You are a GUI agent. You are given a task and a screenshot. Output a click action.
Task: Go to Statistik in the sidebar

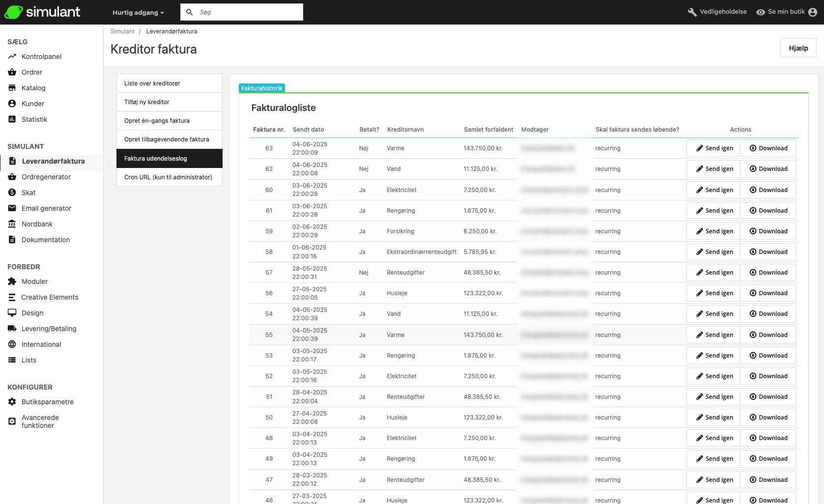[34, 119]
